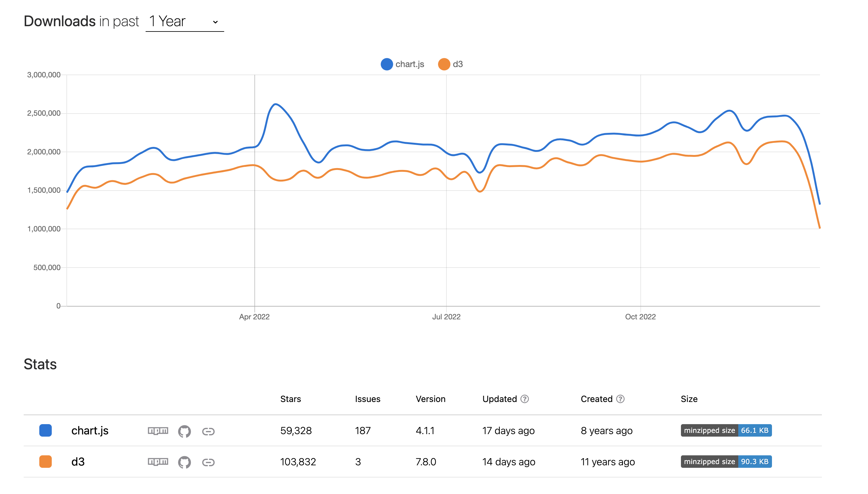The height and width of the screenshot is (494, 868).
Task: Click the d3 package name in Stats
Action: click(x=78, y=462)
